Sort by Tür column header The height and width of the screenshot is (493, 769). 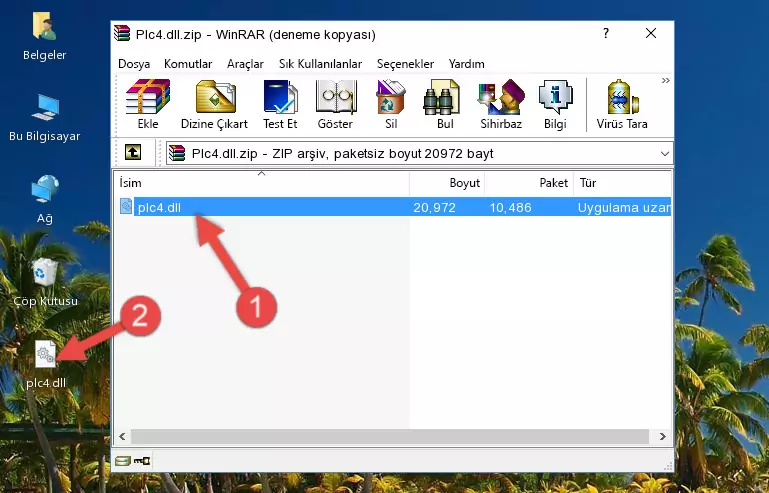tap(622, 183)
